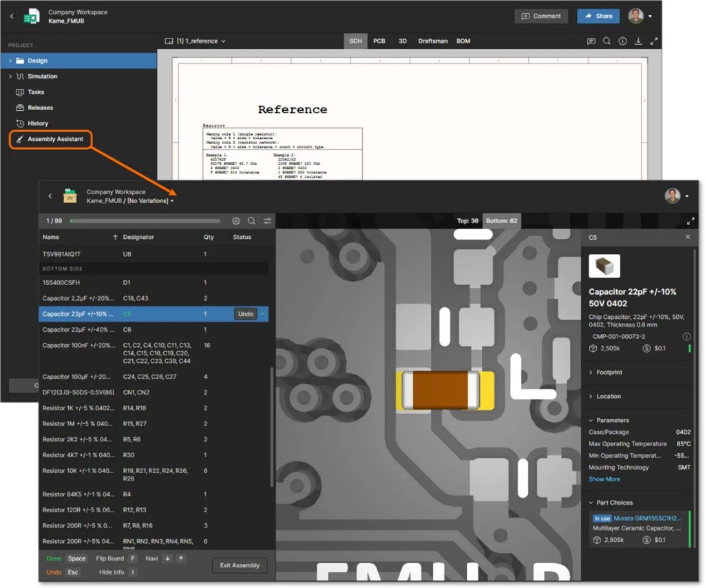
Task: Expand the Simulation tree item
Action: pyautogui.click(x=10, y=76)
